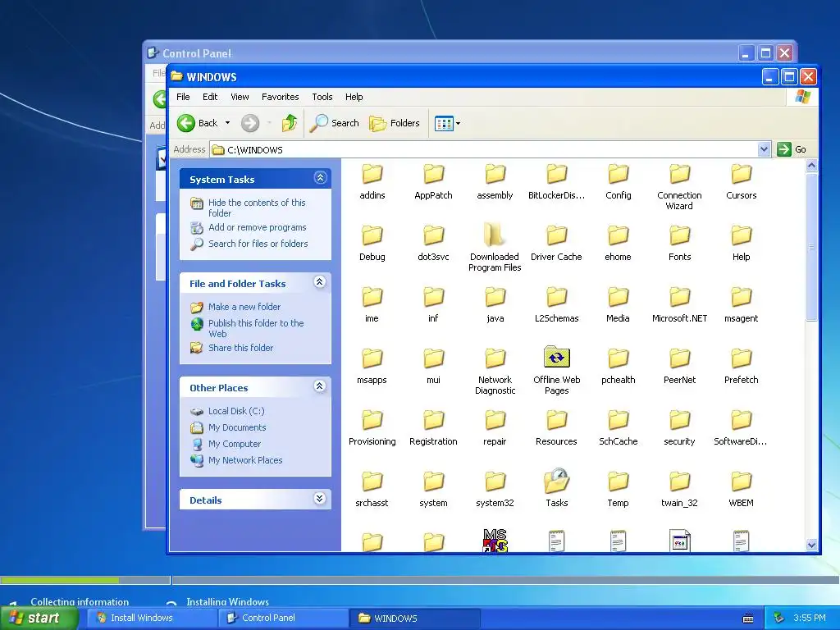Select the Driver Cache folder
Viewport: 840px width, 630px height.
point(557,235)
